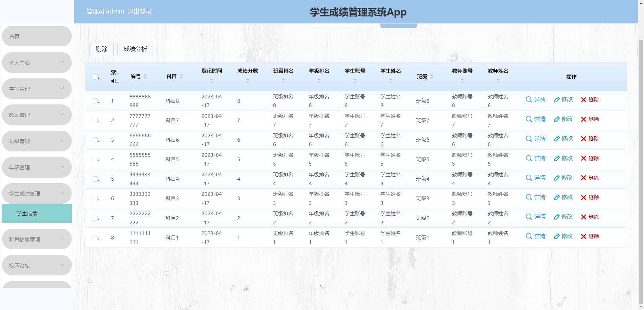Click the 成绩分析 button
This screenshot has width=644, height=310.
coord(135,49)
